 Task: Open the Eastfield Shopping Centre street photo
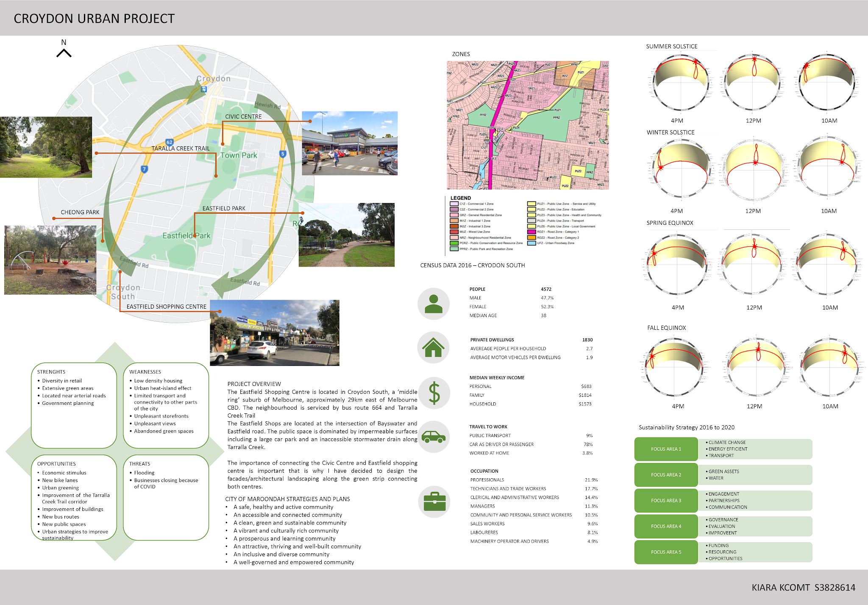275,333
